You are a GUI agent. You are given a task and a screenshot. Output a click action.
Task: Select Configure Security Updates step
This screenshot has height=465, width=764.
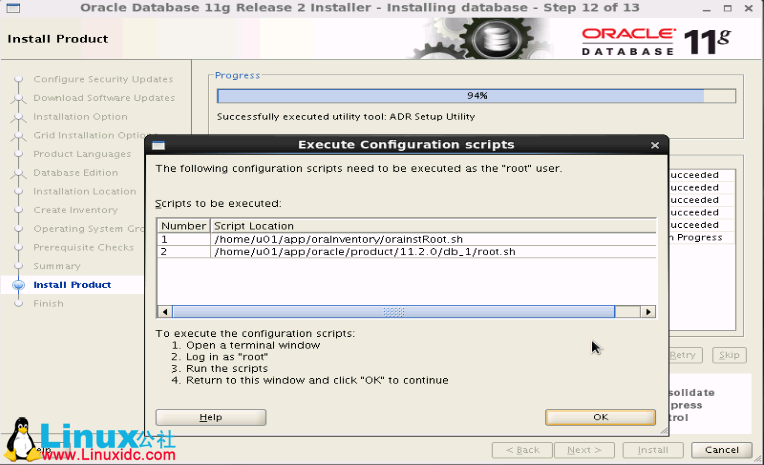click(103, 79)
